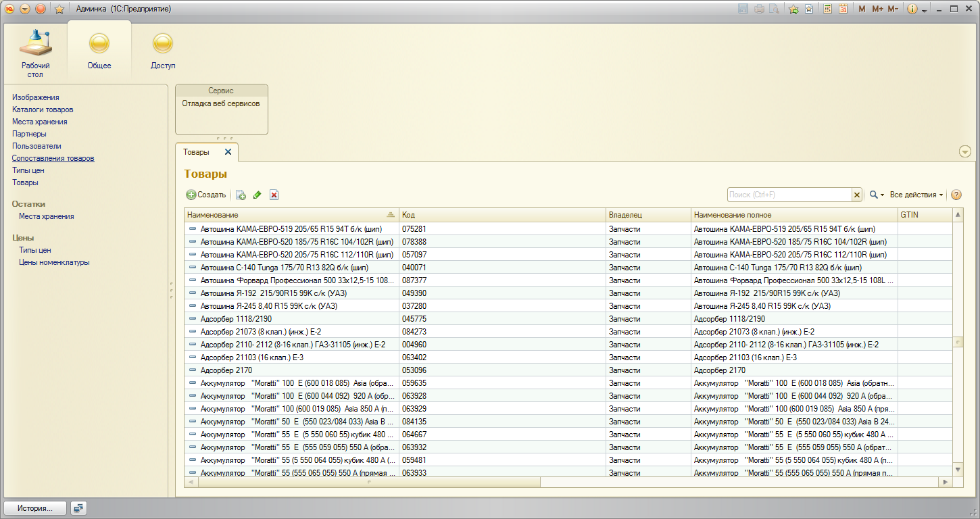Screen dimensions: 980x519
Task: Select row Адсорбер 2170
Action: click(568, 370)
